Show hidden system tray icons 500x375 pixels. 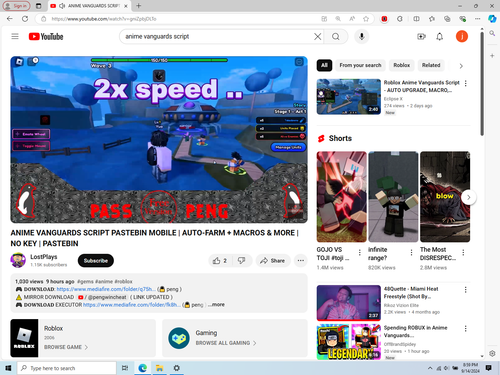[x=430, y=368]
